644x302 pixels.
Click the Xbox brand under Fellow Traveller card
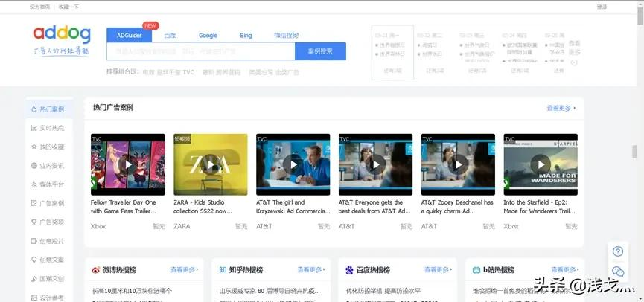click(x=98, y=226)
